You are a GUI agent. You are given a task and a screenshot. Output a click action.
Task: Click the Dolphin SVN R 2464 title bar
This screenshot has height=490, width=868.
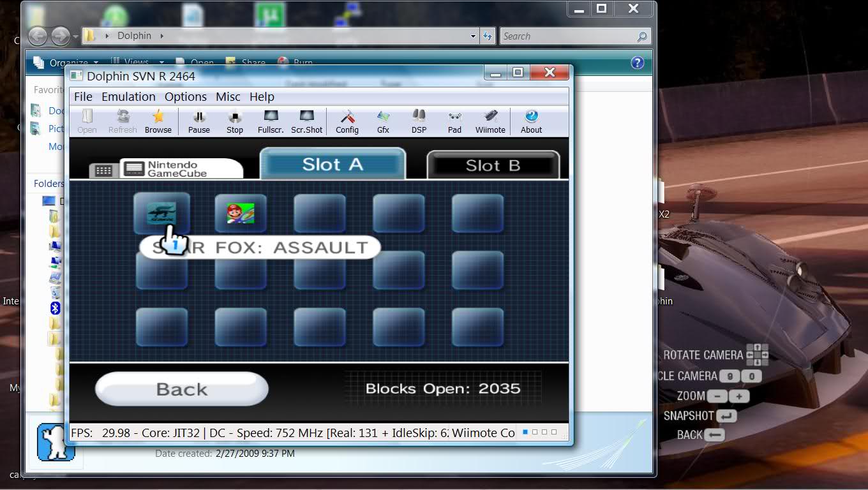(141, 75)
